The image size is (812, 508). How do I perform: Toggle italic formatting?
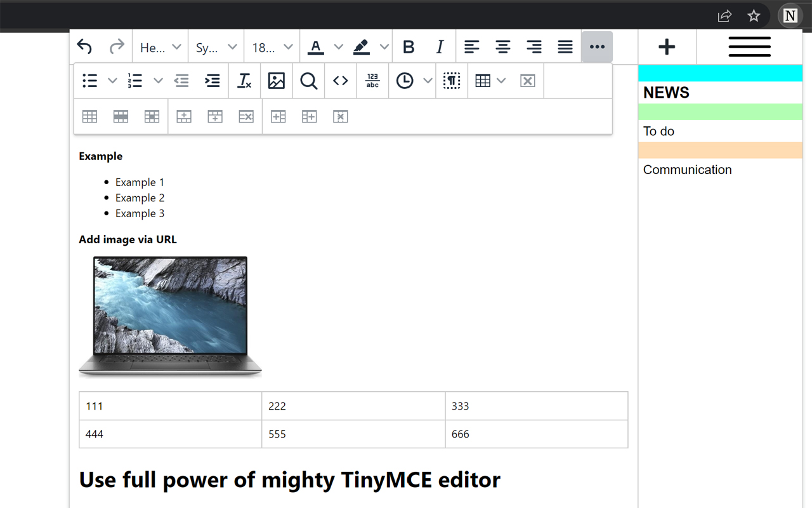tap(440, 47)
